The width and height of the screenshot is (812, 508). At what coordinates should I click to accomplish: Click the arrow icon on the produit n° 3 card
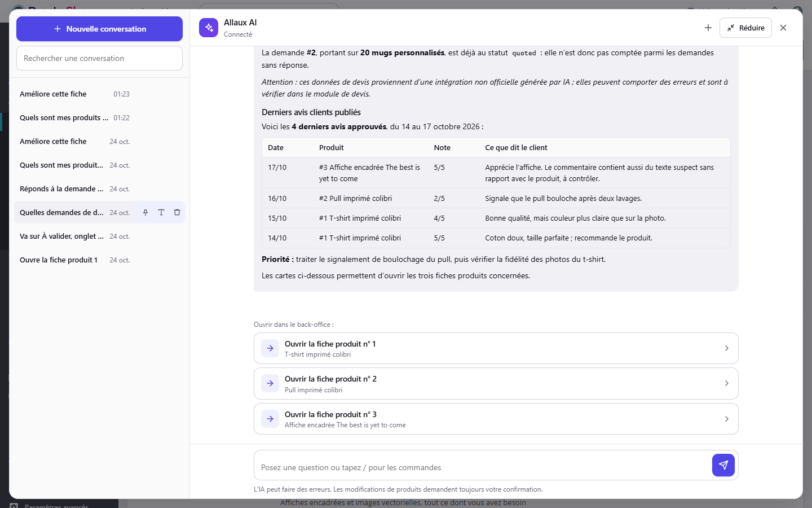coord(270,419)
